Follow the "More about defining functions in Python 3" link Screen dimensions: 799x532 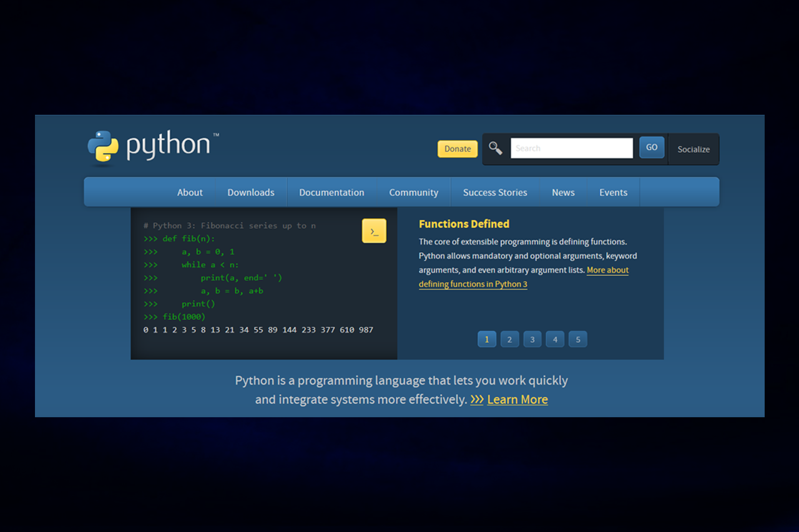tap(524, 277)
